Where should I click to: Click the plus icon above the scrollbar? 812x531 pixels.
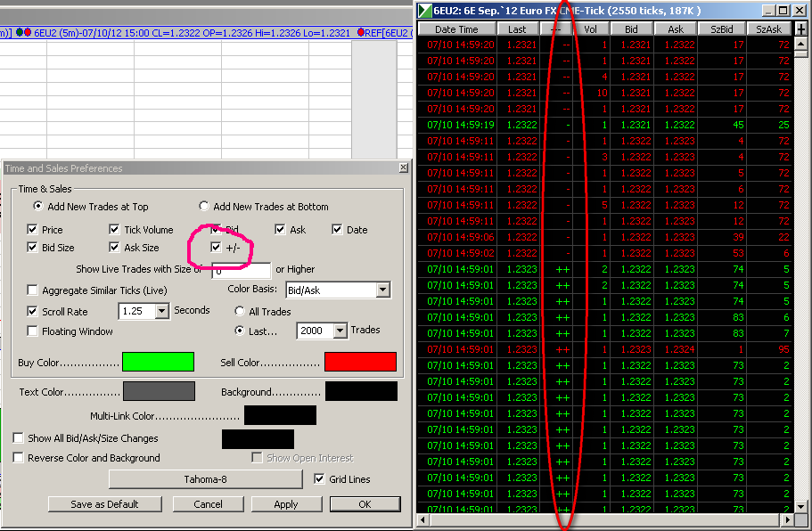click(801, 29)
